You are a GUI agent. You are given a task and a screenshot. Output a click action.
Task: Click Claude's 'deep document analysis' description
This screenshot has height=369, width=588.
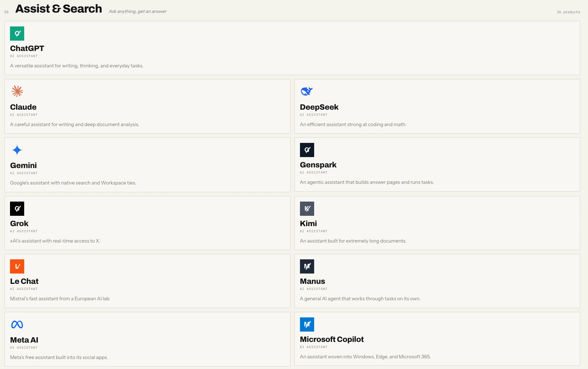click(x=75, y=125)
